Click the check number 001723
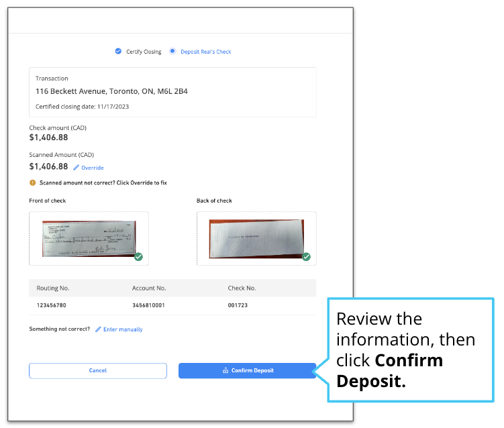Image resolution: width=504 pixels, height=428 pixels. (x=238, y=305)
